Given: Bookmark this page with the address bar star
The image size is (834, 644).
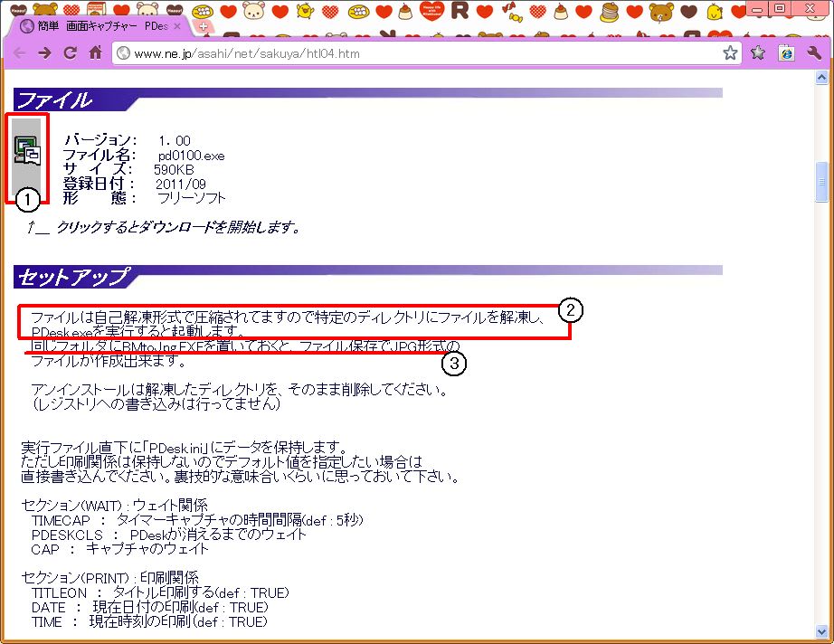Looking at the screenshot, I should coord(730,53).
